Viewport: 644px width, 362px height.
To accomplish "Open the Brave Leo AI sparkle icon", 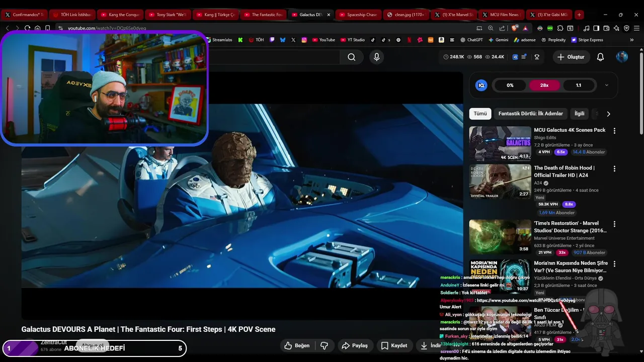I will pyautogui.click(x=616, y=28).
